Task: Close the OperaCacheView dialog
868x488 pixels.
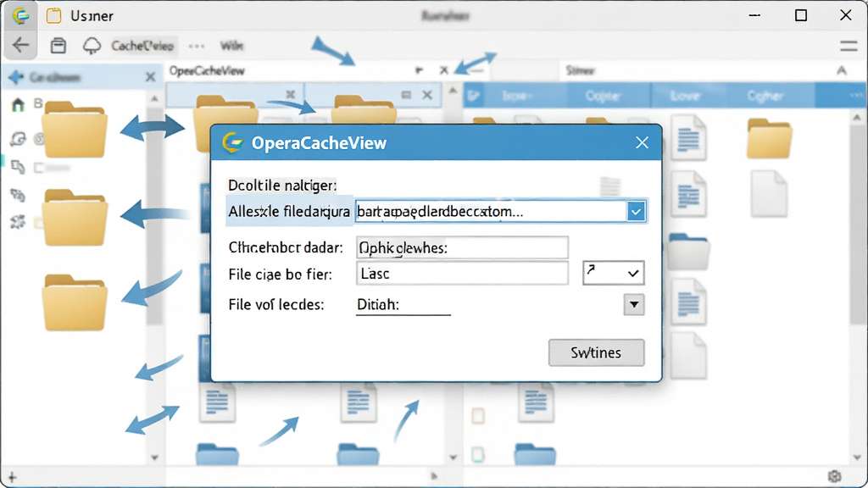Action: (643, 142)
